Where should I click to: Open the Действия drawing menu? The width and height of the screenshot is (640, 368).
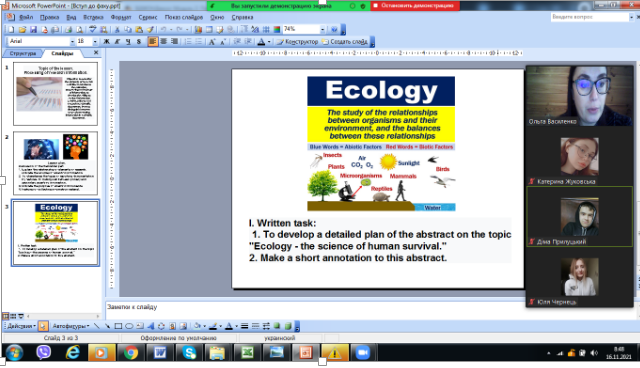click(x=21, y=326)
